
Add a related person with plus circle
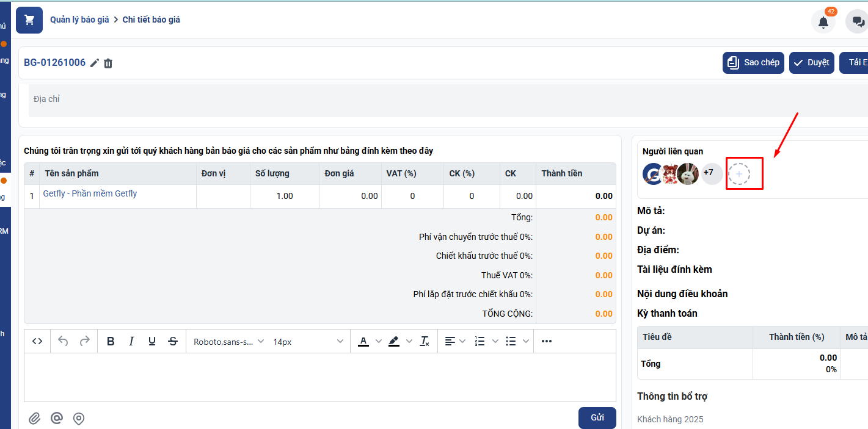[x=739, y=175]
